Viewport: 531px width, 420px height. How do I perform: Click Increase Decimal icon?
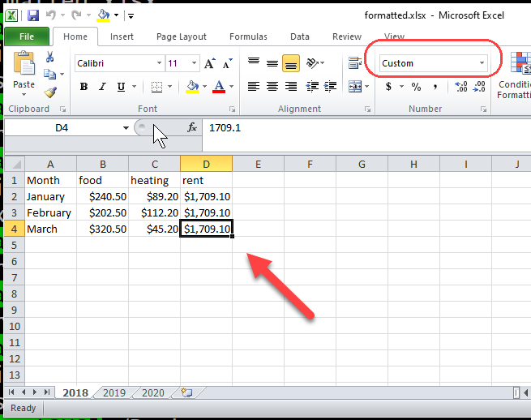click(461, 87)
